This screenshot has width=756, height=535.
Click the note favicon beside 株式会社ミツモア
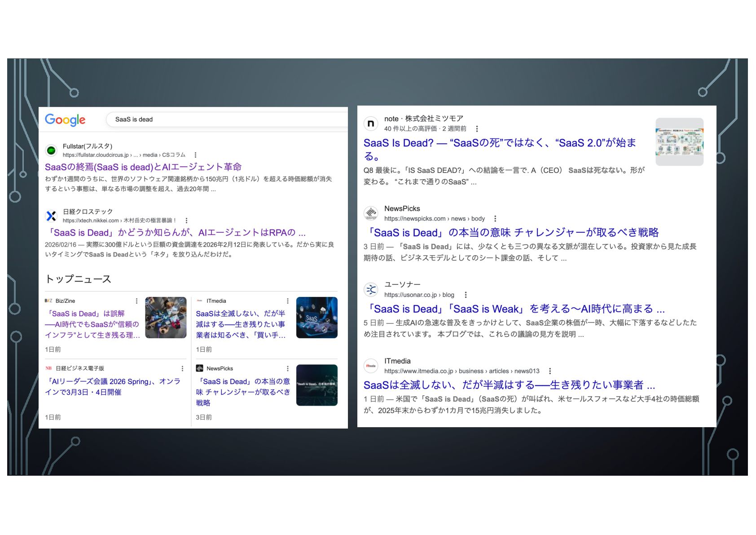[x=371, y=124]
